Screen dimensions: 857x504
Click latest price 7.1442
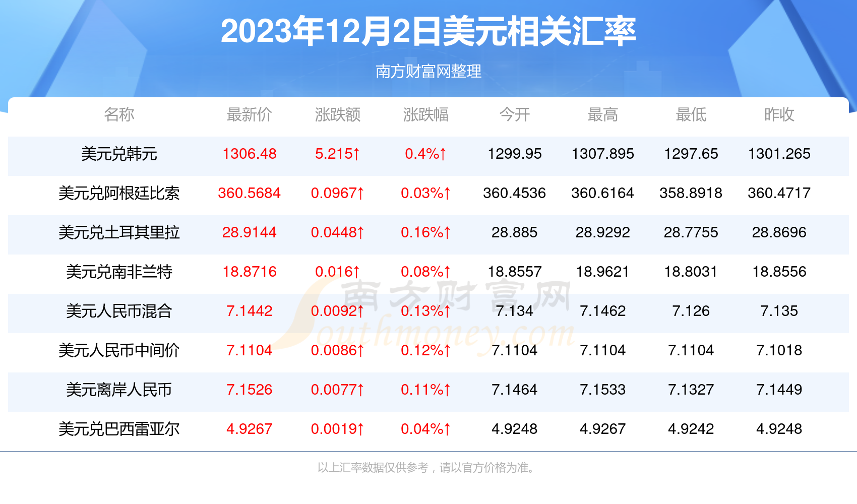(250, 311)
